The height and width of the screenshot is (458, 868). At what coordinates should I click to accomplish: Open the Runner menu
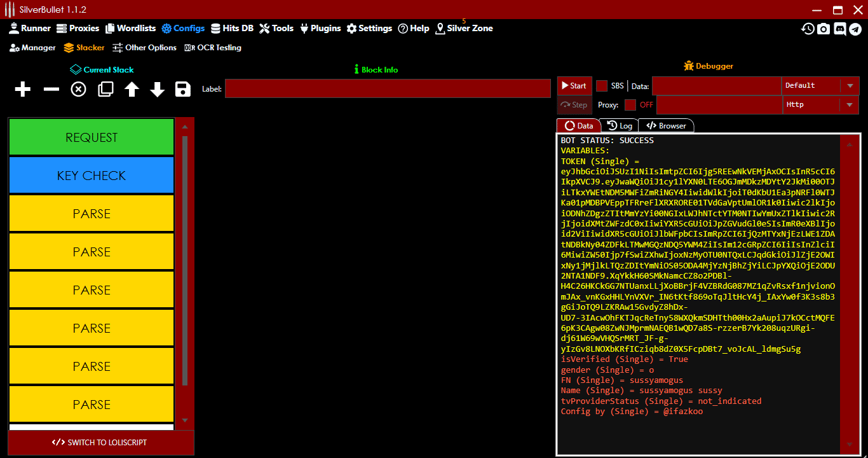[x=30, y=29]
